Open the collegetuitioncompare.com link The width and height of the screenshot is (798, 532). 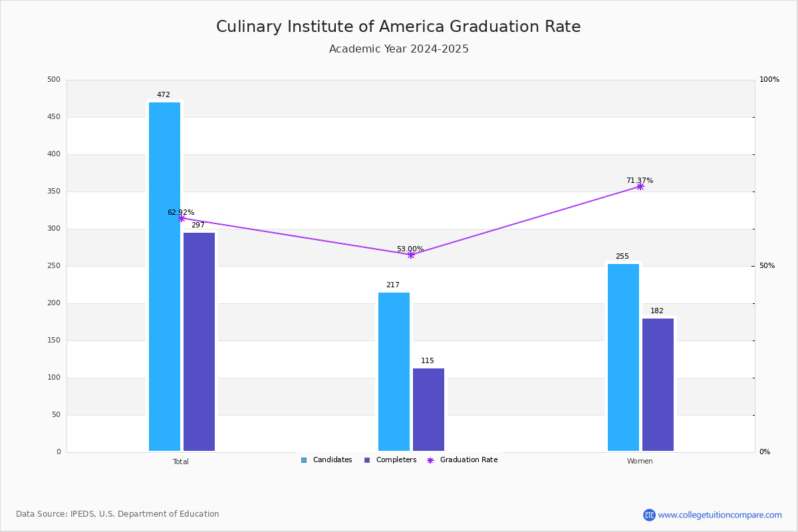pyautogui.click(x=720, y=515)
